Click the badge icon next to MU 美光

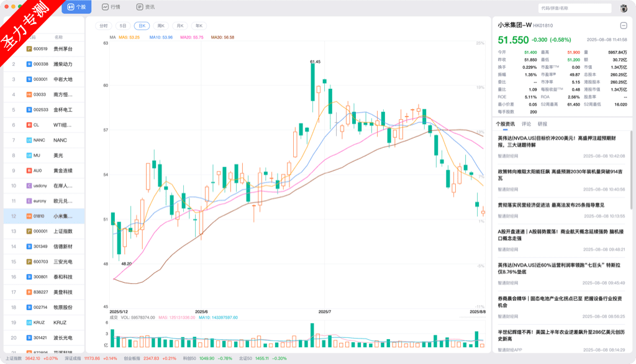pos(29,155)
